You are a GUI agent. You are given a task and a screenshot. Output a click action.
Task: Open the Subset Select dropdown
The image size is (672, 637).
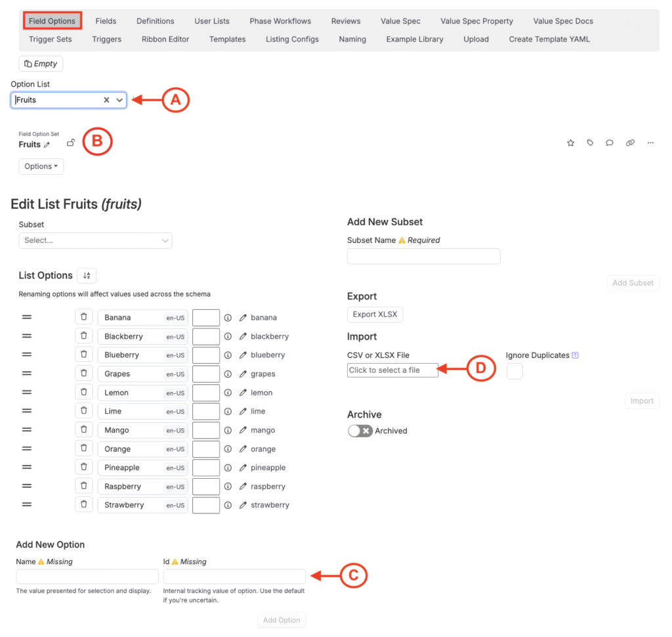pos(95,240)
